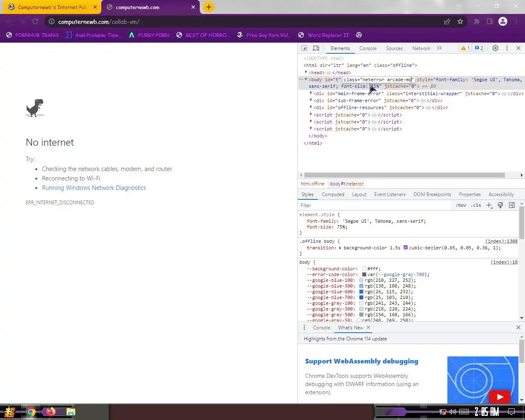525x420 pixels.
Task: Toggle computed styles sidebar icon
Action: (512, 205)
